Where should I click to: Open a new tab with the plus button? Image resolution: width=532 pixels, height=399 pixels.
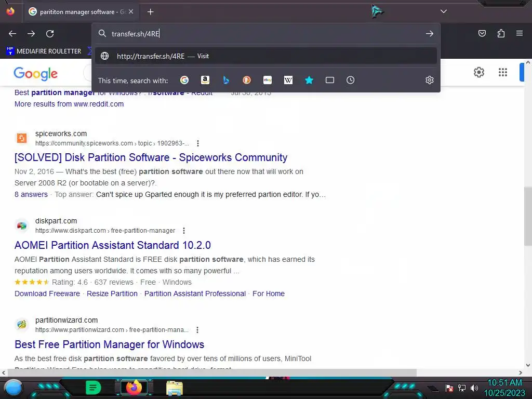(x=150, y=12)
